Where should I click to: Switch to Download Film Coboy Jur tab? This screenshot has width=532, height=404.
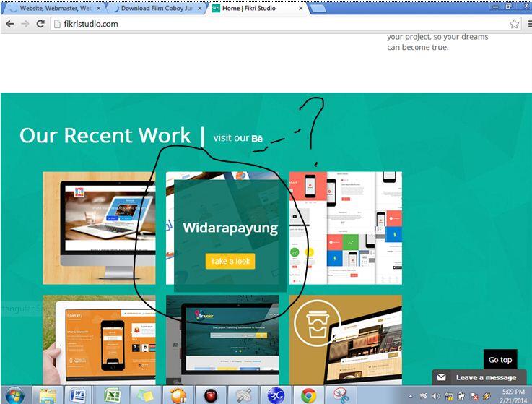click(157, 8)
